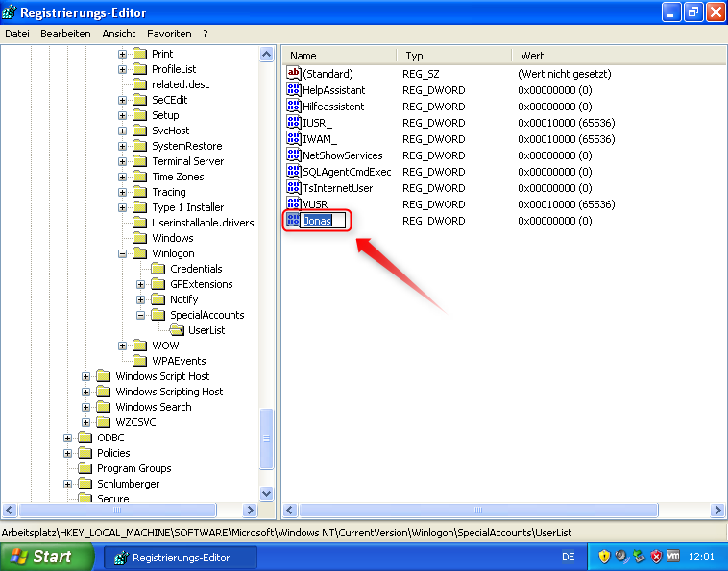Select the 0x00010000 (65536) value of IUSR_
Screen dimensions: 728x571
point(567,123)
